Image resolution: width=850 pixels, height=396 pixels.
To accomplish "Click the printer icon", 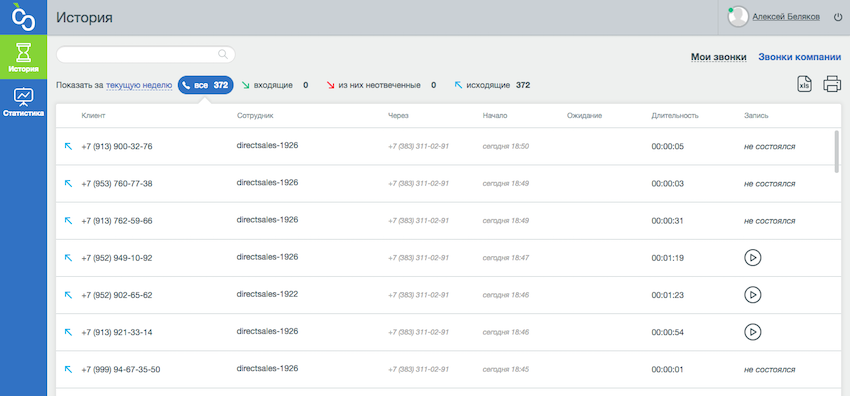I will coord(832,85).
